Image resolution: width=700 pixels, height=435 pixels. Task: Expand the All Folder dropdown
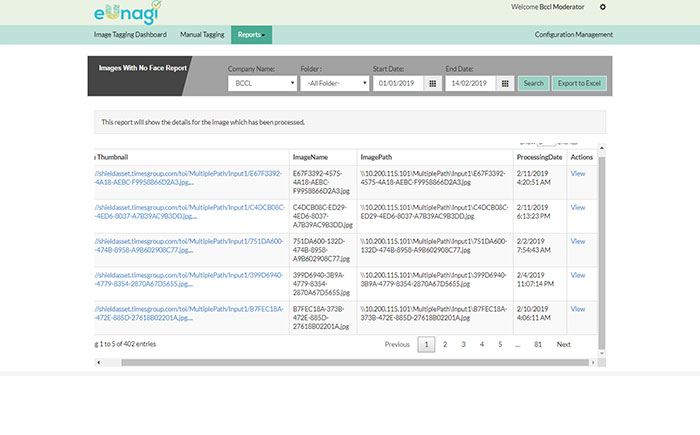[335, 84]
